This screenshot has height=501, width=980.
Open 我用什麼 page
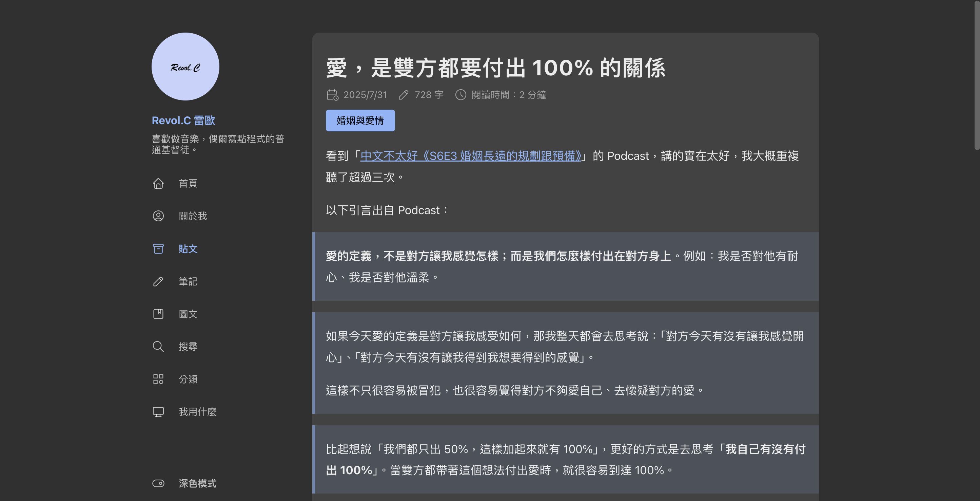click(197, 412)
